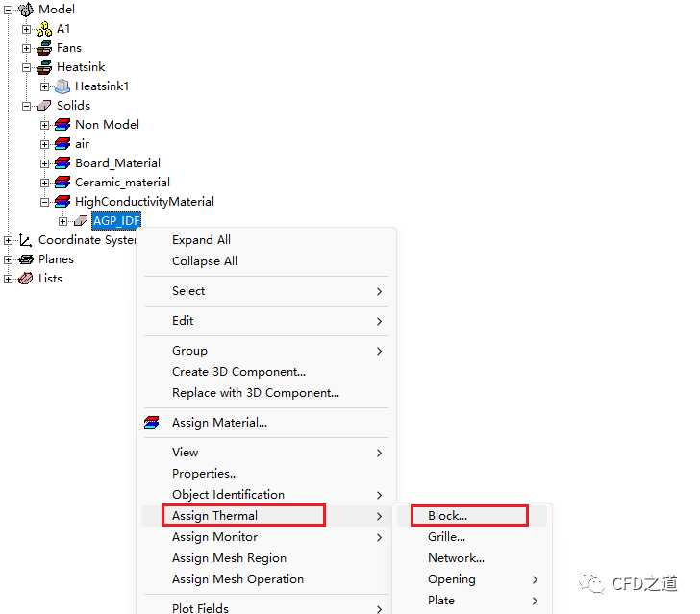Expand the Board_Material node
Viewport: 700px width, 614px height.
click(x=44, y=163)
